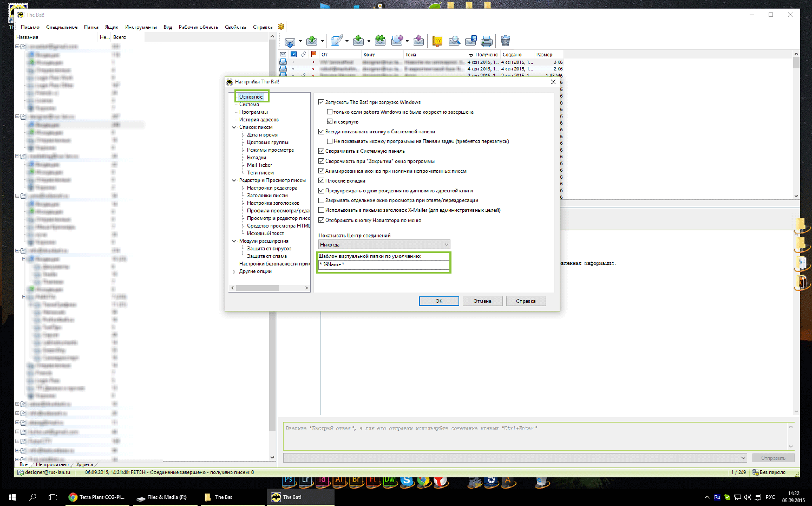The width and height of the screenshot is (812, 506).
Task: Click the bug icon after the Справка menu
Action: pos(281,27)
